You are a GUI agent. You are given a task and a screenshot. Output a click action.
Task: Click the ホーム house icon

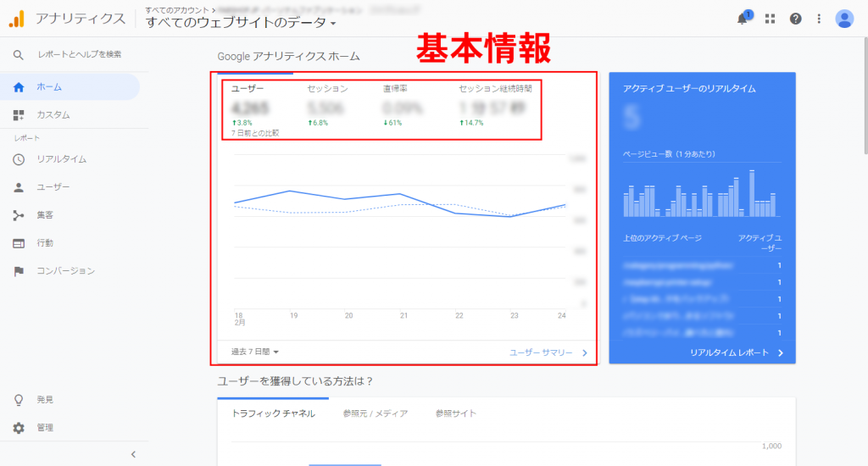19,87
